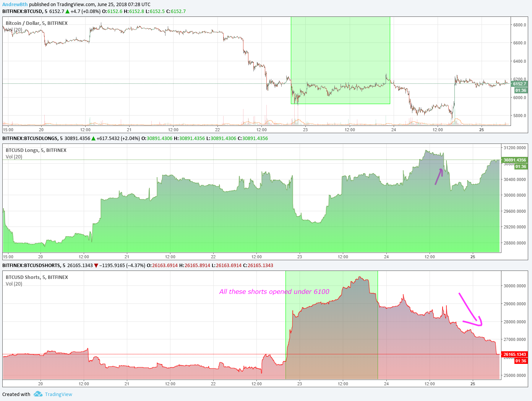Click the 28000.0000 Shorts axis label
The image size is (532, 401).
click(x=515, y=322)
